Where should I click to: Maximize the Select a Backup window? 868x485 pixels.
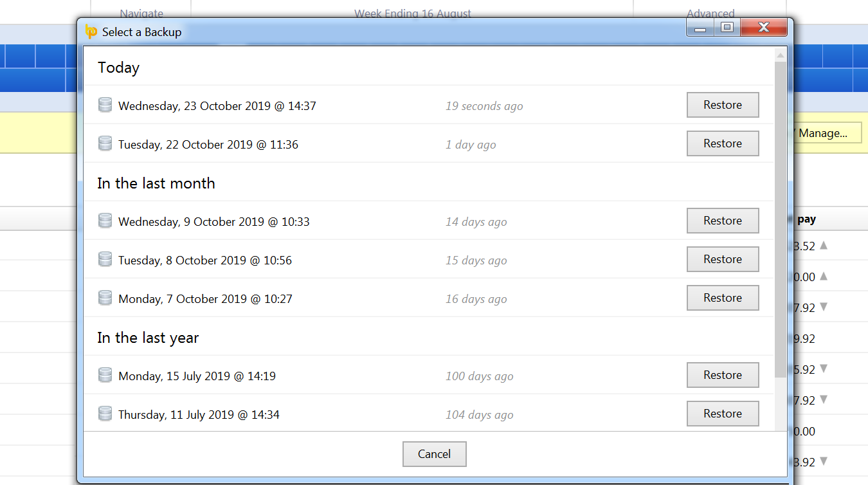[x=727, y=28]
